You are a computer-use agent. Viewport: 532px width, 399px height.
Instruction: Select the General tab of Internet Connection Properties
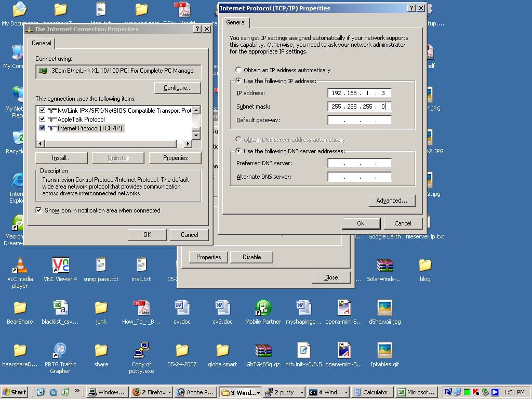coord(41,43)
